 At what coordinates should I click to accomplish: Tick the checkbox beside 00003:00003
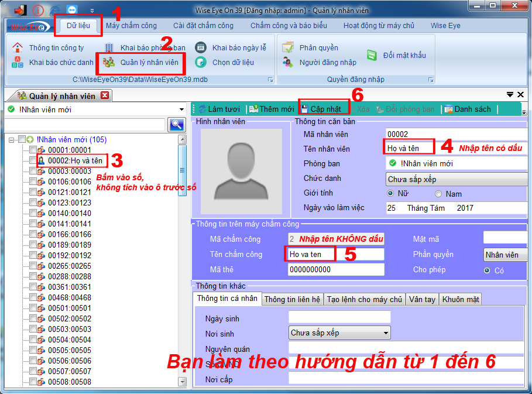(x=33, y=171)
